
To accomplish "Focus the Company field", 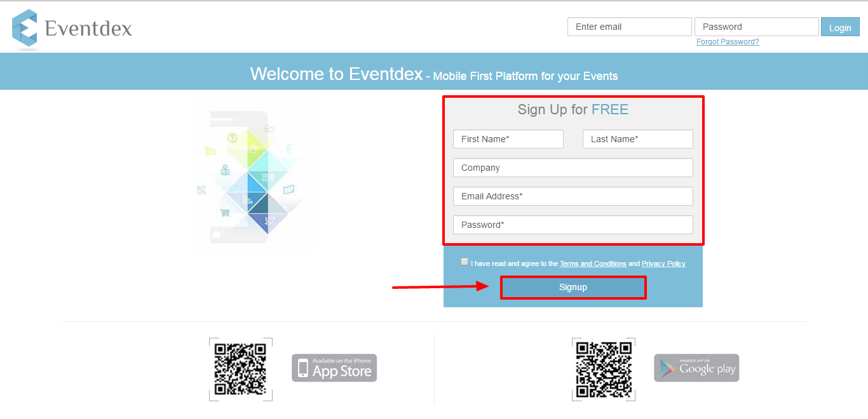I will (573, 168).
